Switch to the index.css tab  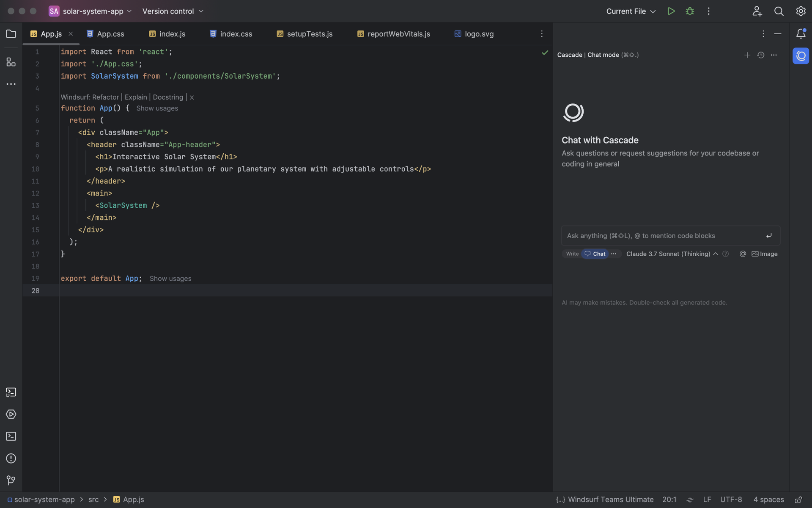(236, 34)
